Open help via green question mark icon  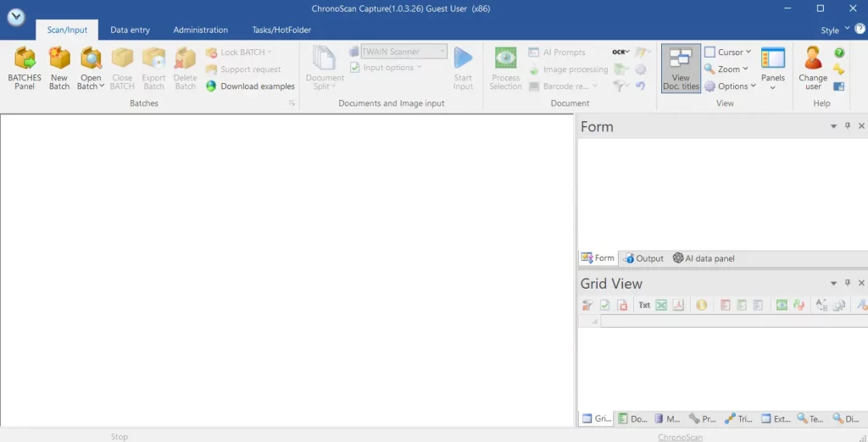tap(839, 52)
